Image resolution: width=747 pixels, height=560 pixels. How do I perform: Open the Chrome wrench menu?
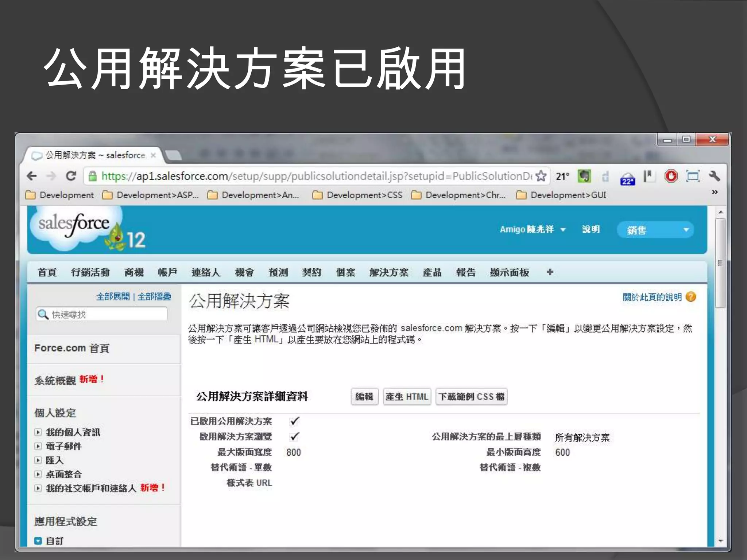715,176
